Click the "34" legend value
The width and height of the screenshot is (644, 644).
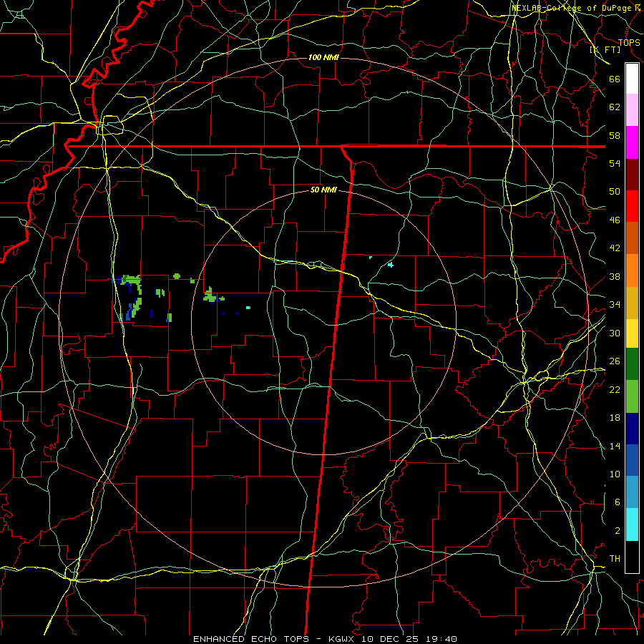click(x=615, y=305)
